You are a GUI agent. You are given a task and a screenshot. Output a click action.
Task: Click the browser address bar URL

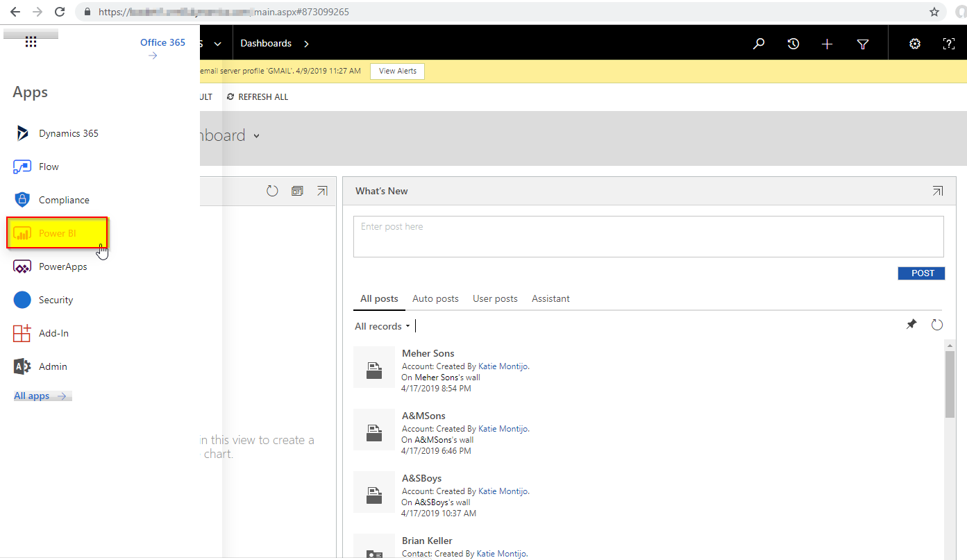[224, 12]
